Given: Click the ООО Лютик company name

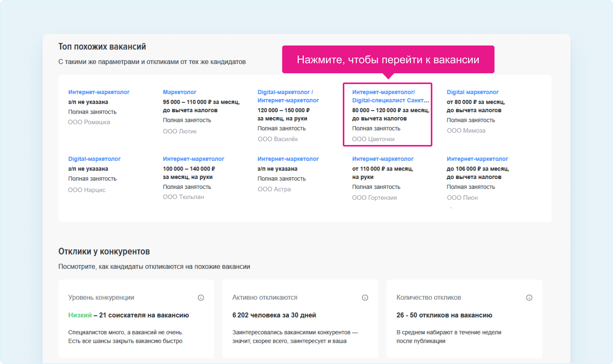Looking at the screenshot, I should point(179,131).
